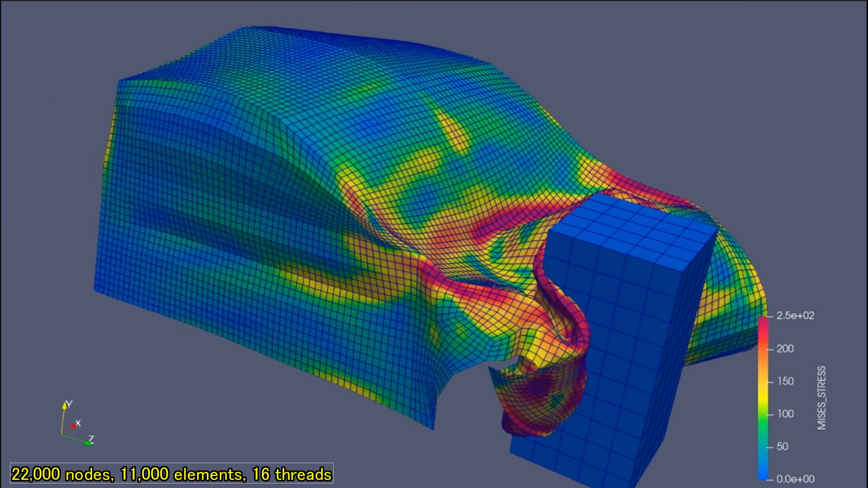The image size is (868, 488).
Task: Click the '16 threads' caption text
Action: [x=292, y=474]
